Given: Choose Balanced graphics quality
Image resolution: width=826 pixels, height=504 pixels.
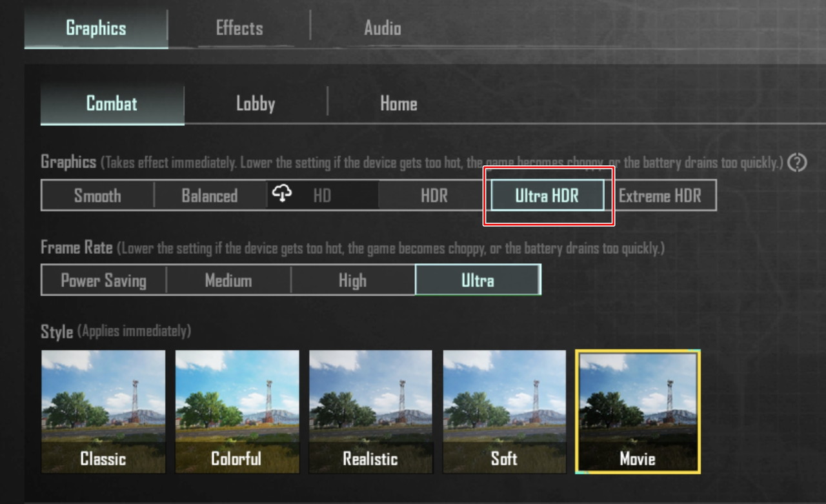Looking at the screenshot, I should click(210, 196).
